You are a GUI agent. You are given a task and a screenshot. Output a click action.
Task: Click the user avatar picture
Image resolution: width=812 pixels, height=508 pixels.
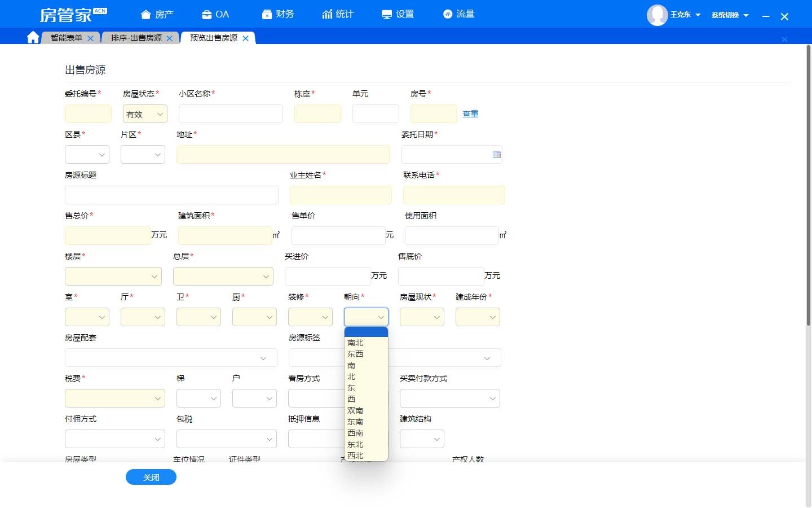pos(657,15)
